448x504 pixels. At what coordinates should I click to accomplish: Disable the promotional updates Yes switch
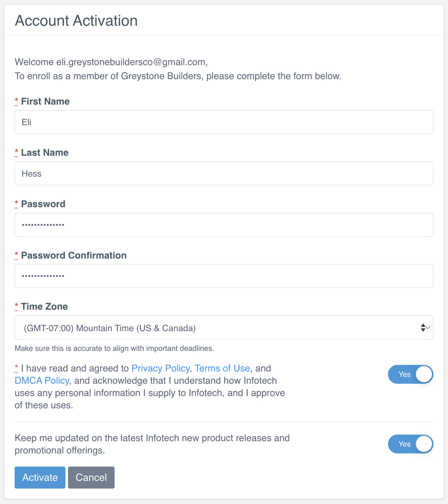pyautogui.click(x=410, y=444)
